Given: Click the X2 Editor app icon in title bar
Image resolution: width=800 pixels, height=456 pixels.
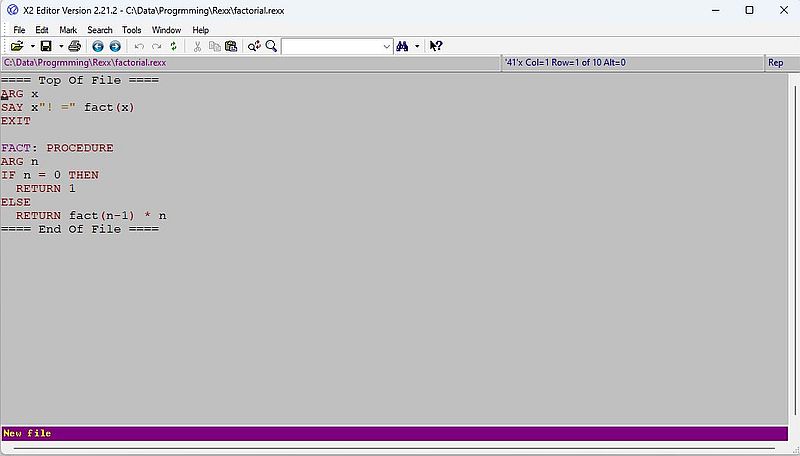Looking at the screenshot, I should (12, 10).
